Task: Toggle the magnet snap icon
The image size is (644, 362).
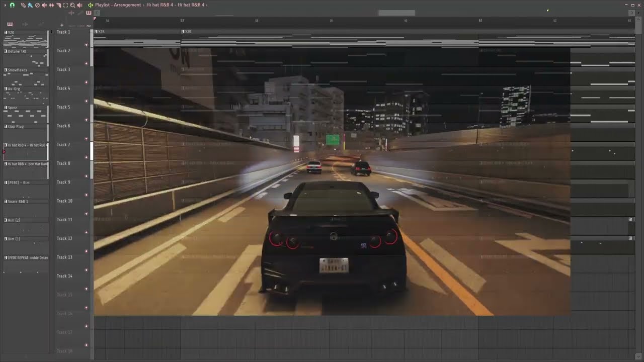Action: click(12, 5)
